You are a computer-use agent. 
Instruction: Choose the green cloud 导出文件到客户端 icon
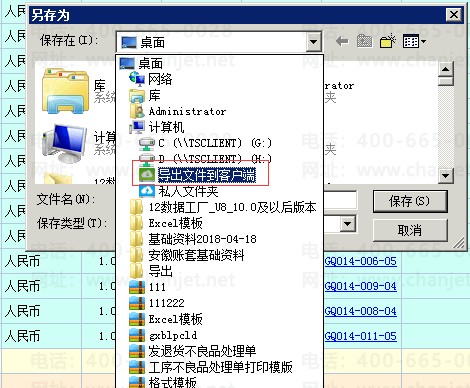147,174
